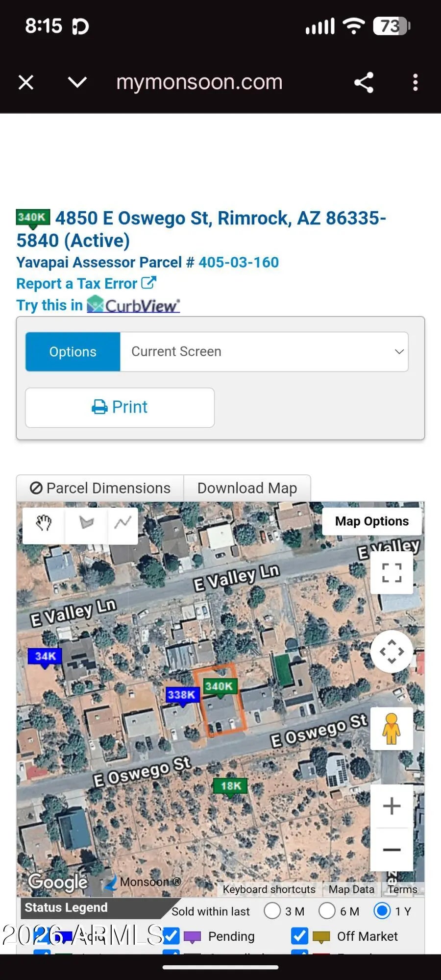Toggle fullscreen map view
The image size is (441, 980).
[392, 572]
